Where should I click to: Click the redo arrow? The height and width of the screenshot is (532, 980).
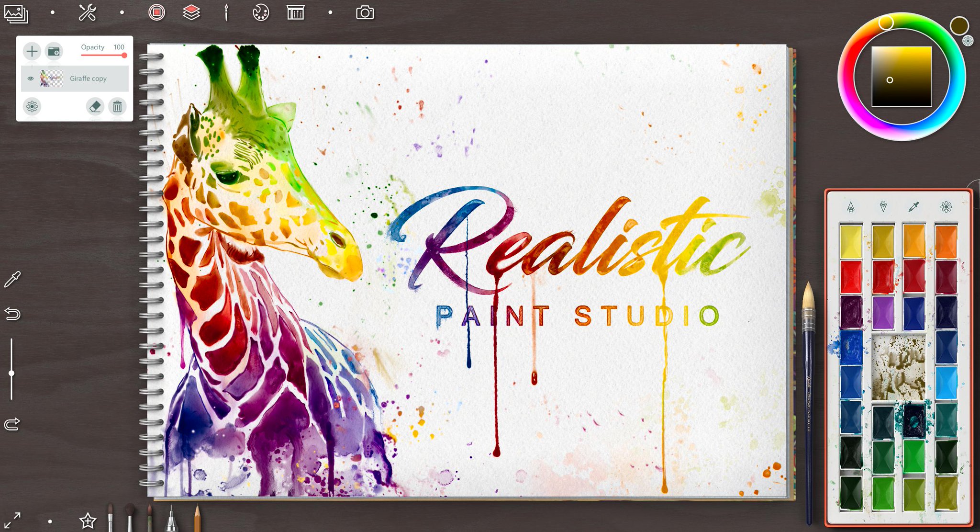point(12,424)
